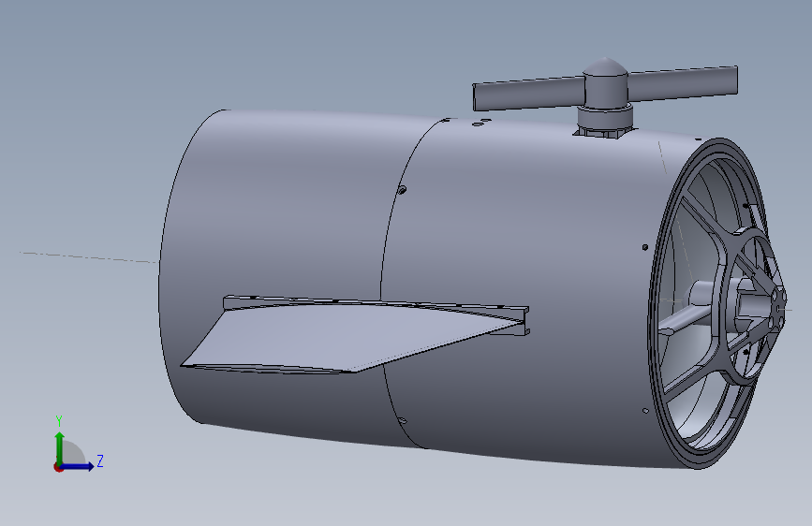Select the flat fin on the cylinder
This screenshot has width=812, height=526.
pyautogui.click(x=354, y=333)
